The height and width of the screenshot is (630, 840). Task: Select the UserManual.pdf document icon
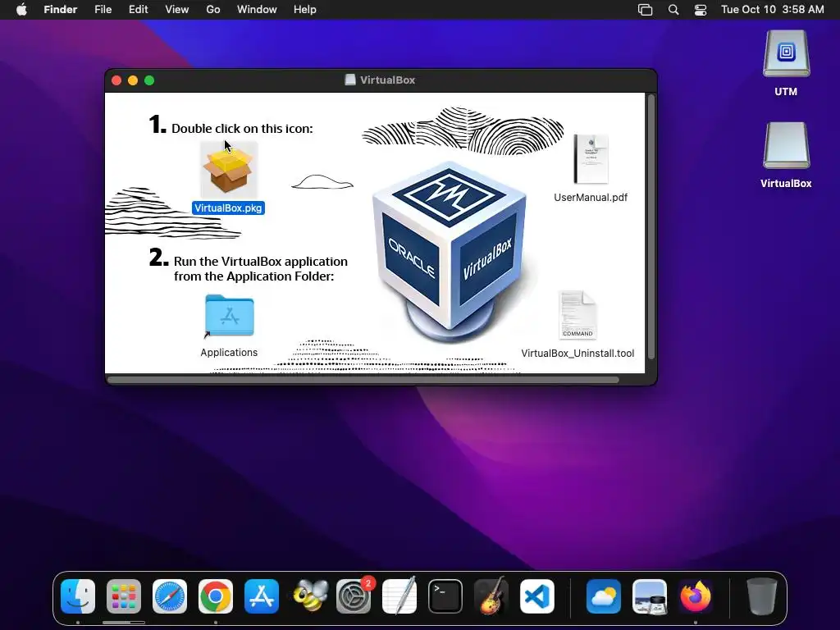click(591, 159)
